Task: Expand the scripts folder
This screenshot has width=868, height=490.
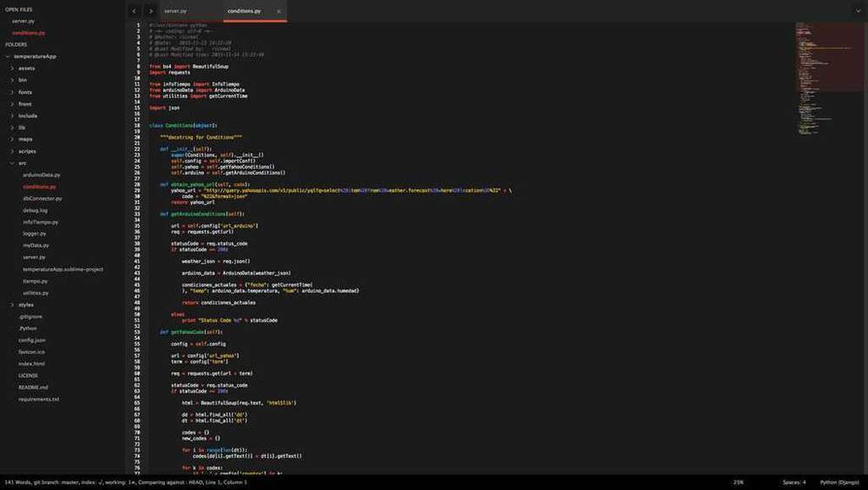Action: click(x=28, y=151)
